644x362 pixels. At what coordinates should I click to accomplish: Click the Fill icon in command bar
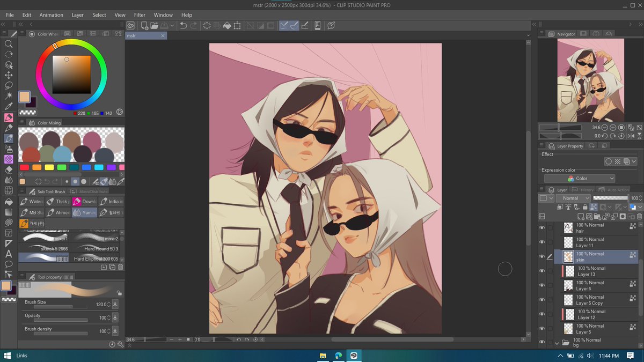(x=227, y=25)
